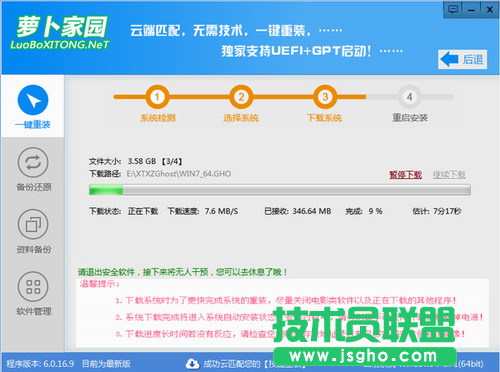Screen dimensions: 500x372
Task: Click the completion 9 % value
Action: [x=375, y=211]
